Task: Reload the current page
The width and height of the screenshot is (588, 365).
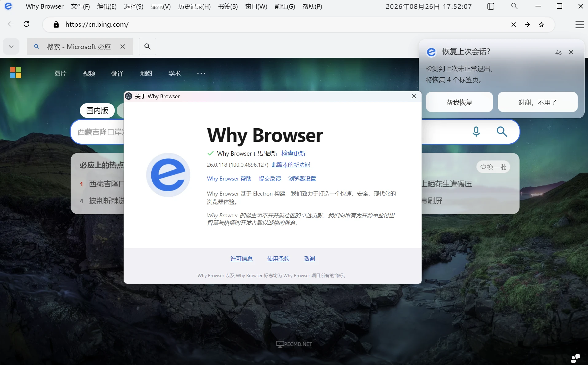Action: [26, 24]
